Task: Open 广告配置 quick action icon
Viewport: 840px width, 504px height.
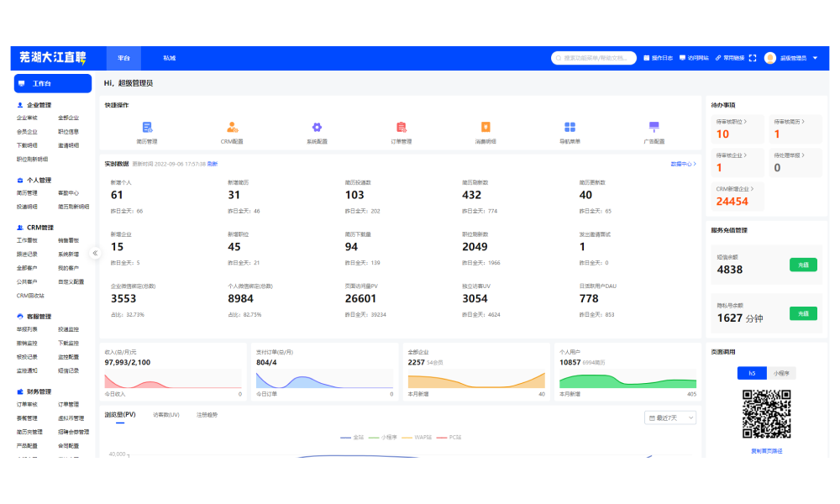Action: coord(654,128)
